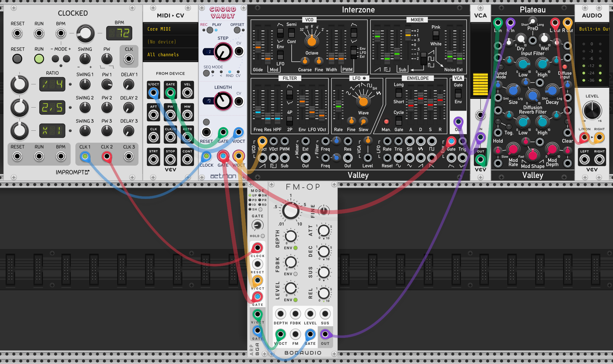
Task: Click the FM-OP OUT jack
Action: tap(325, 334)
